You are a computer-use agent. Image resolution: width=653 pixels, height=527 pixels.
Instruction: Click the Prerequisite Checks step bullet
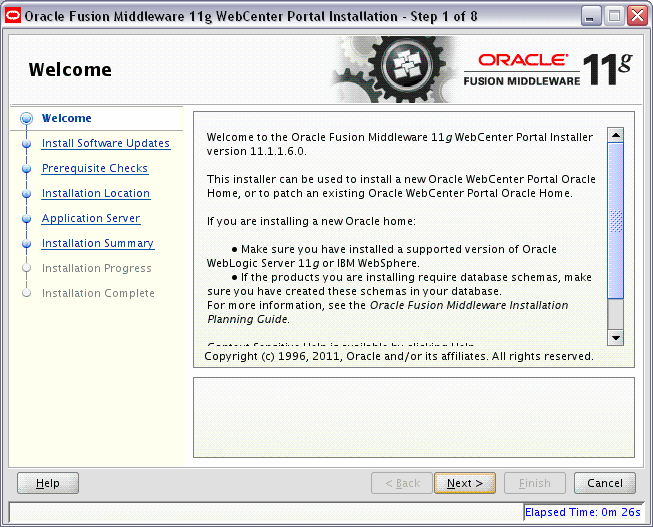pyautogui.click(x=27, y=169)
